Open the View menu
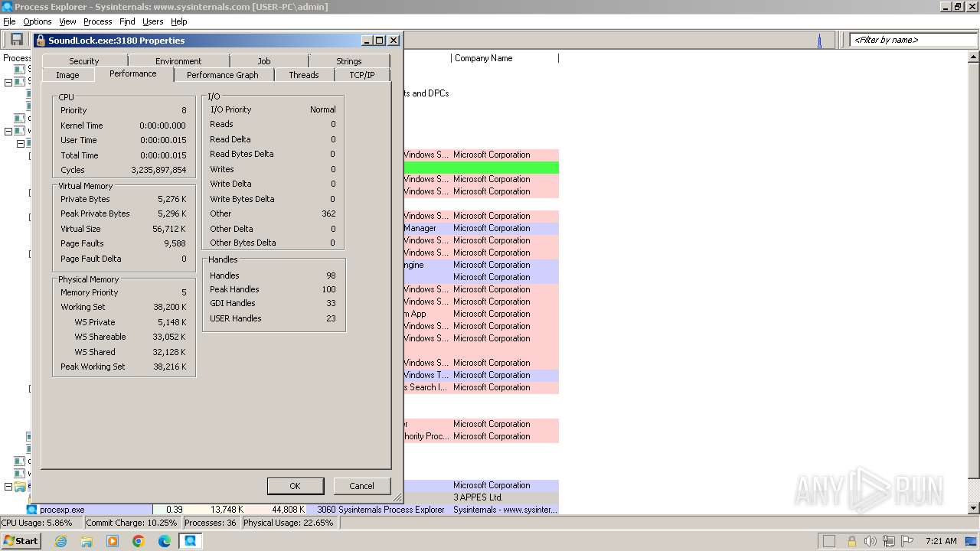 [67, 21]
